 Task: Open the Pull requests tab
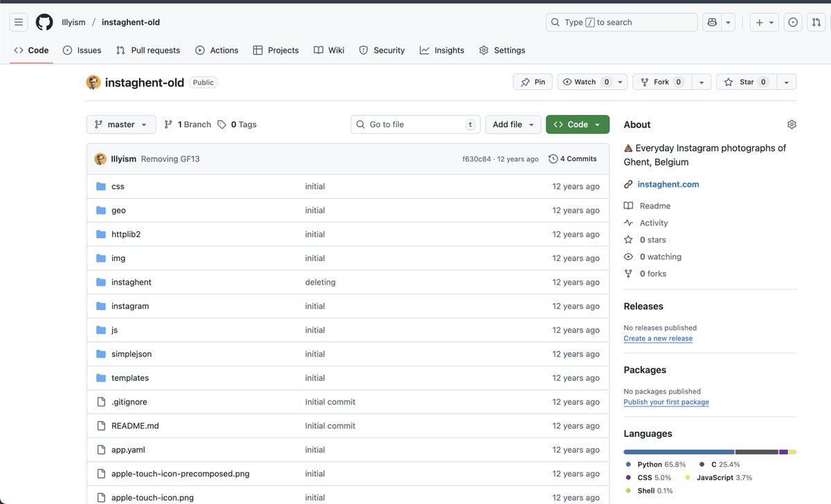point(148,50)
